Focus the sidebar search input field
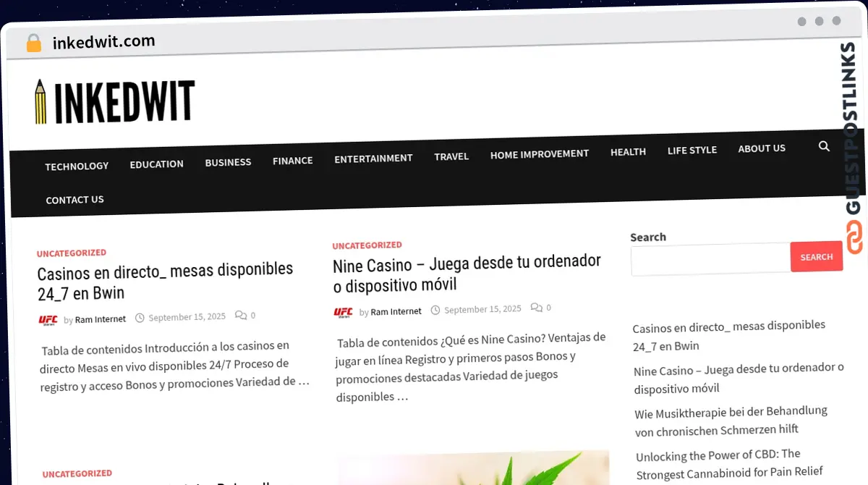The image size is (868, 485). click(710, 259)
